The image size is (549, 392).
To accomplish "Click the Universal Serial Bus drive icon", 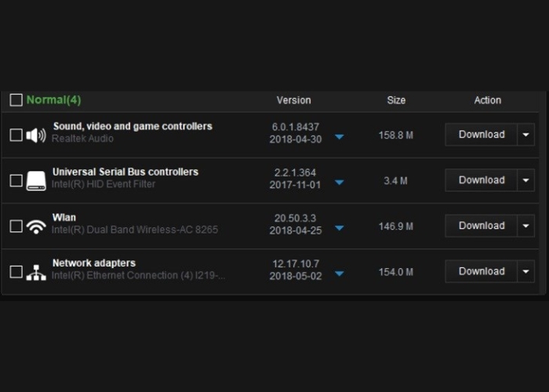I will [x=36, y=180].
